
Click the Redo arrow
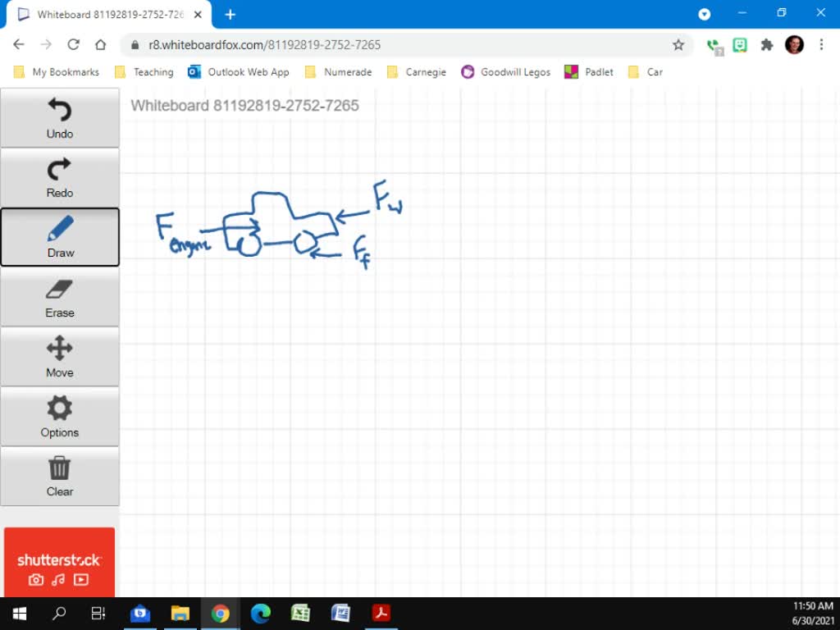(58, 177)
